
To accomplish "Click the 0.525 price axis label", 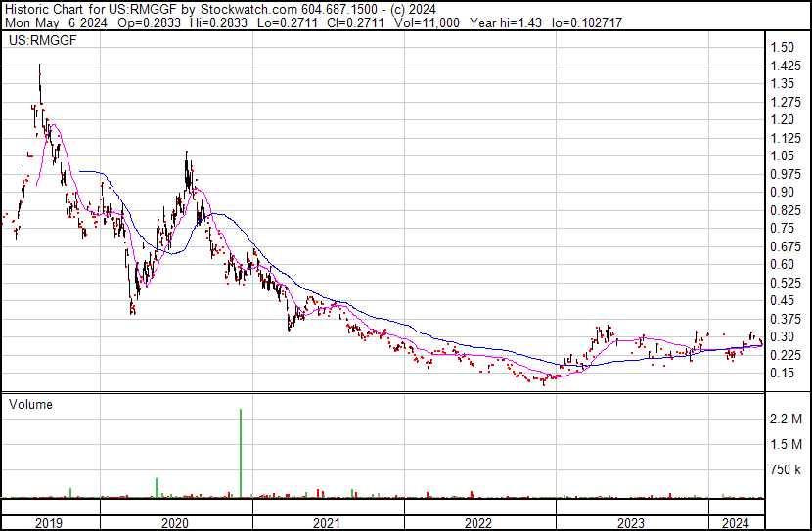I will [786, 283].
